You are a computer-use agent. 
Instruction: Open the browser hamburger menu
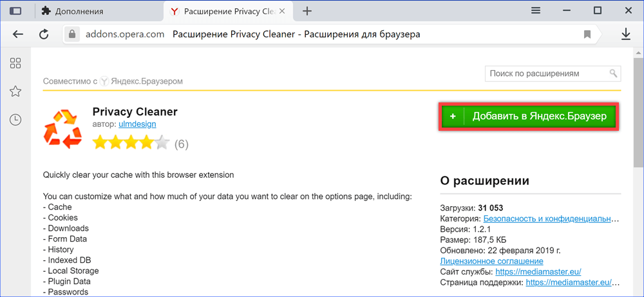536,11
